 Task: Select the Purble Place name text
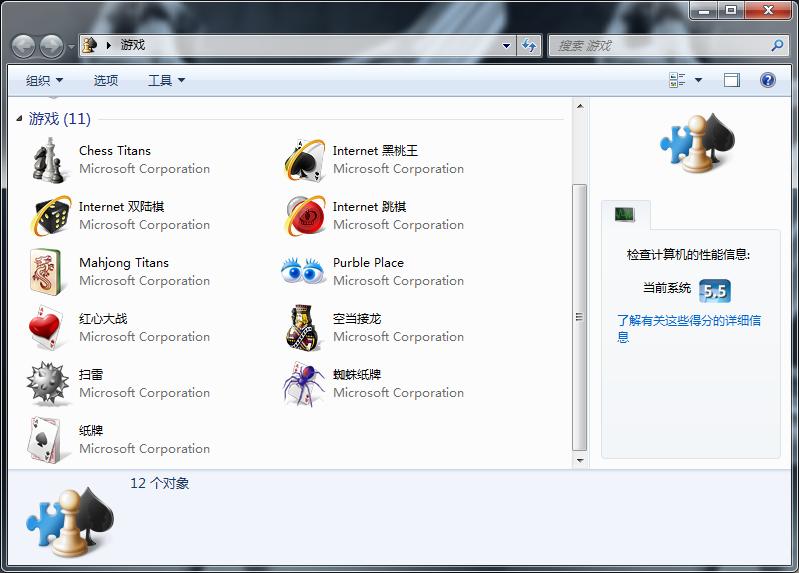[x=368, y=263]
